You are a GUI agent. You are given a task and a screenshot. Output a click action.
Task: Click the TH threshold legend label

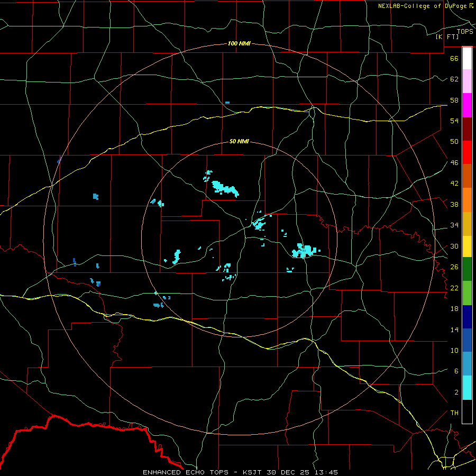coord(454,413)
